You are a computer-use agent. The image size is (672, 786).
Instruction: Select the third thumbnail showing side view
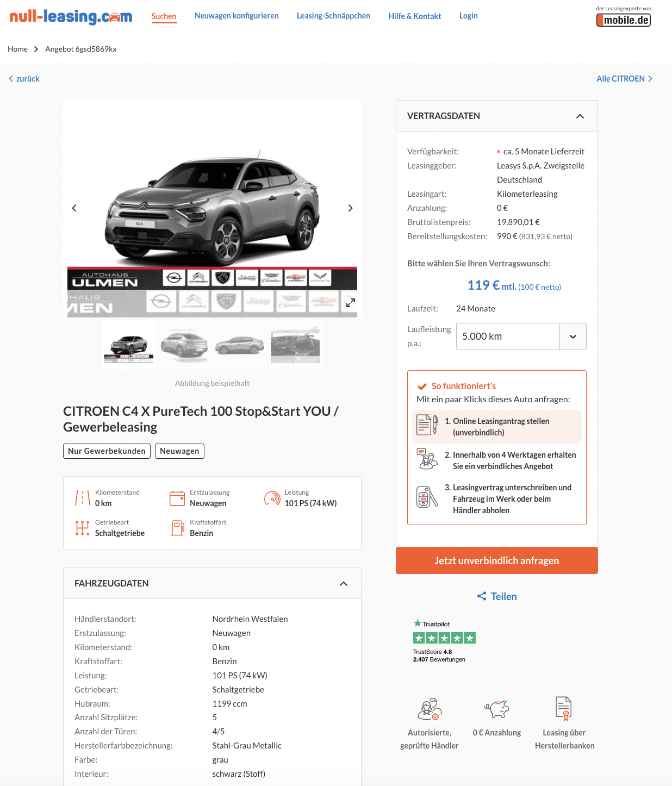point(240,345)
